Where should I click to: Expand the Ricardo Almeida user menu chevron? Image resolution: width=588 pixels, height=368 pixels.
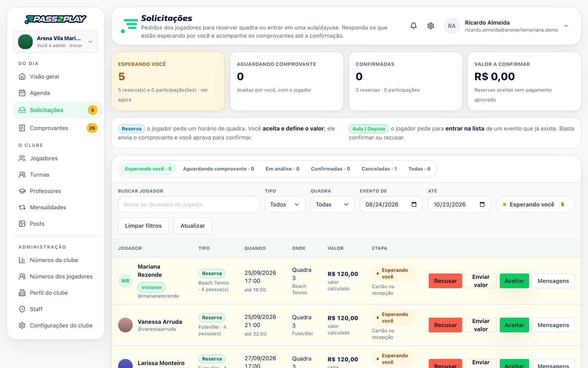pyautogui.click(x=566, y=26)
